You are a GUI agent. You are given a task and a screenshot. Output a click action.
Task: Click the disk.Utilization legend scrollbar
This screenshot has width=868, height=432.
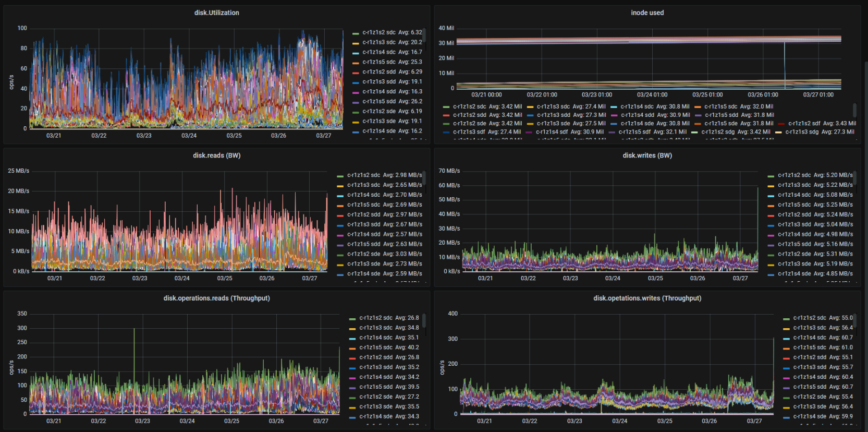(x=424, y=35)
